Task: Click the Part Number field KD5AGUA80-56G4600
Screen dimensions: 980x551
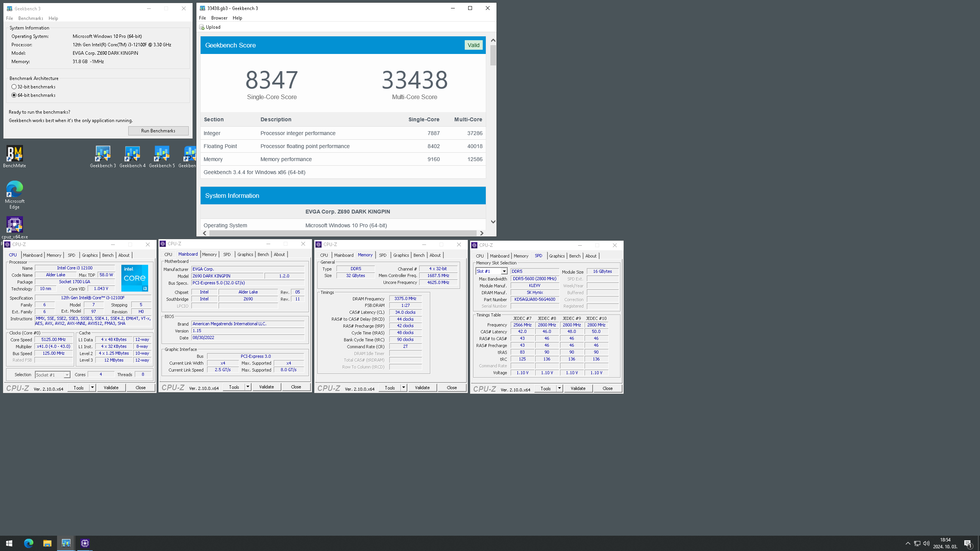Action: pos(535,300)
